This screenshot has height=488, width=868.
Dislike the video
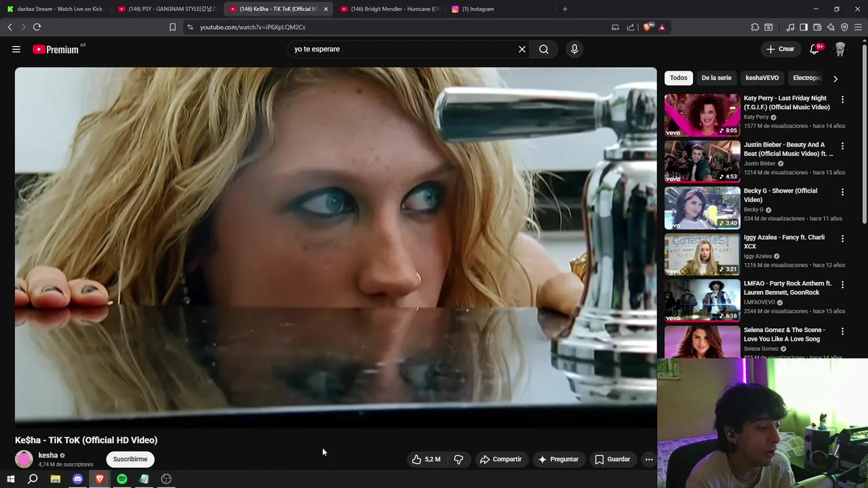pyautogui.click(x=458, y=459)
